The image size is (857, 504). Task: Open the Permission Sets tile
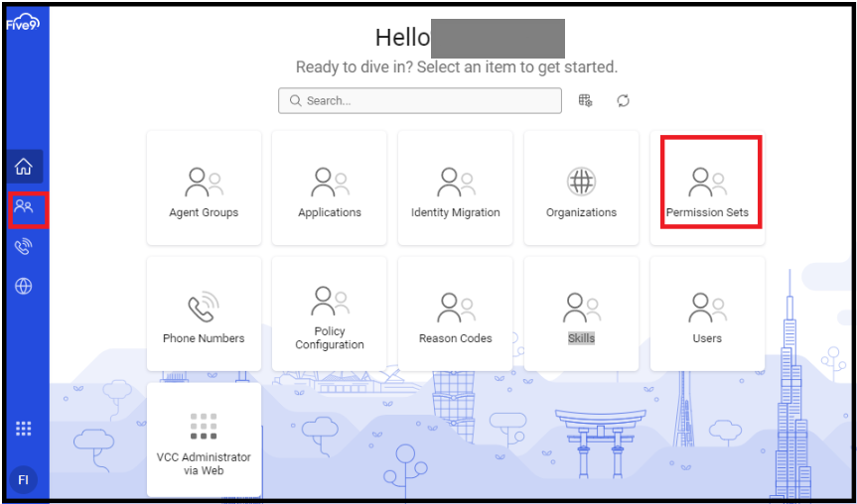coord(707,188)
